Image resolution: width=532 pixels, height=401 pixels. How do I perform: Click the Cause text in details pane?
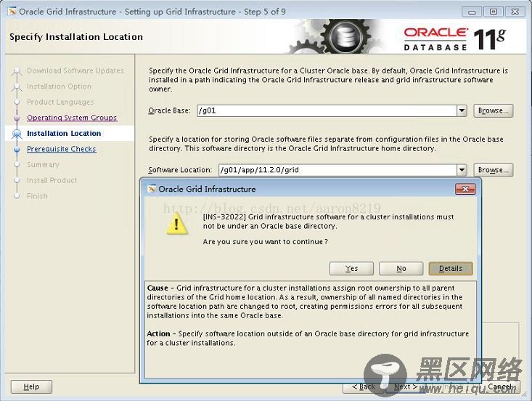coord(305,301)
